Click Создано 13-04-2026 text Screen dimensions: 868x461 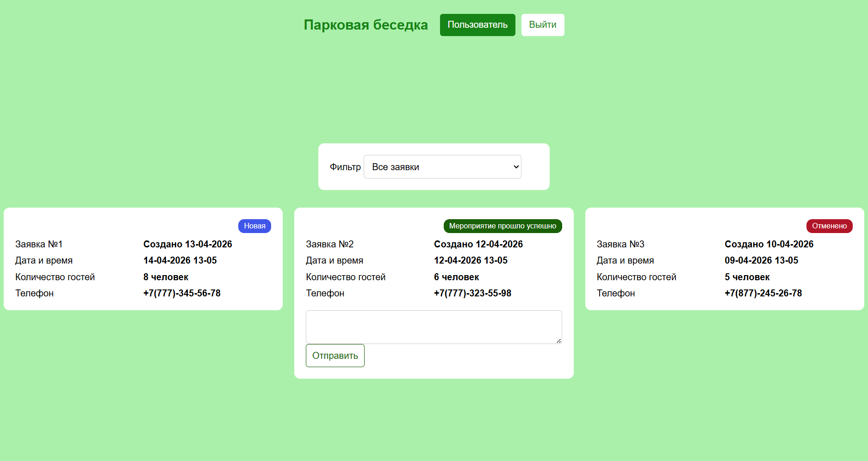point(188,244)
